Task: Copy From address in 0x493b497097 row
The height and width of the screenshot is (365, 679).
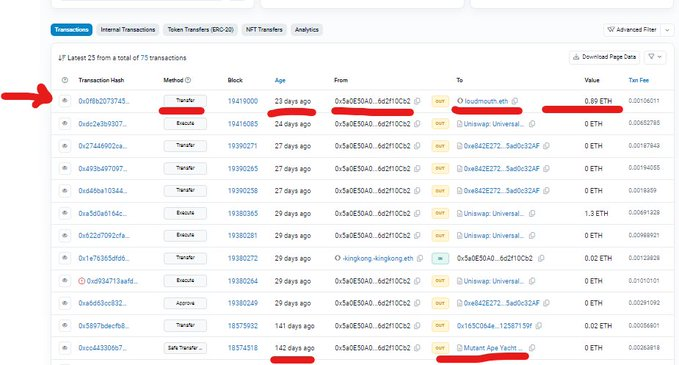Action: point(417,168)
